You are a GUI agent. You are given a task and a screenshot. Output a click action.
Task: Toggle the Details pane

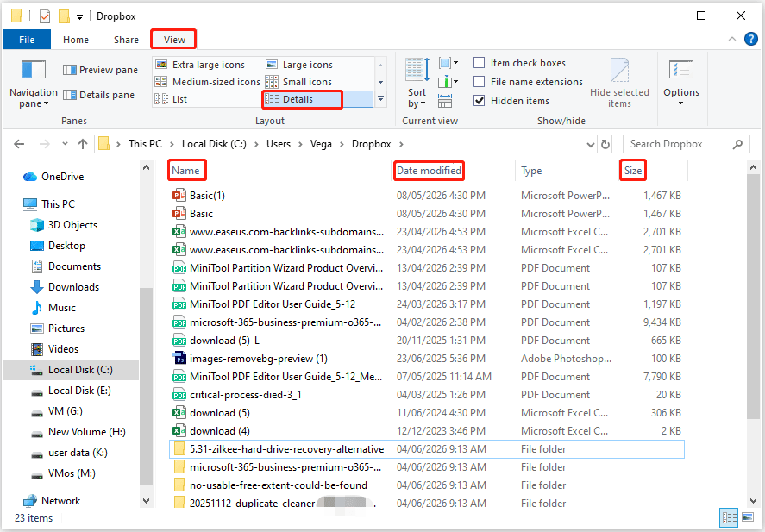pyautogui.click(x=98, y=95)
